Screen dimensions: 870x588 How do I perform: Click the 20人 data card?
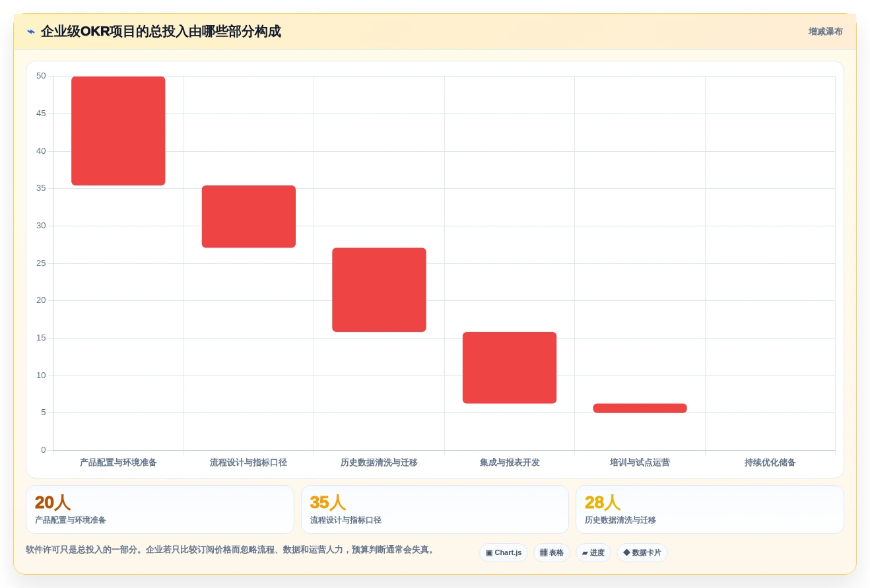pos(160,509)
